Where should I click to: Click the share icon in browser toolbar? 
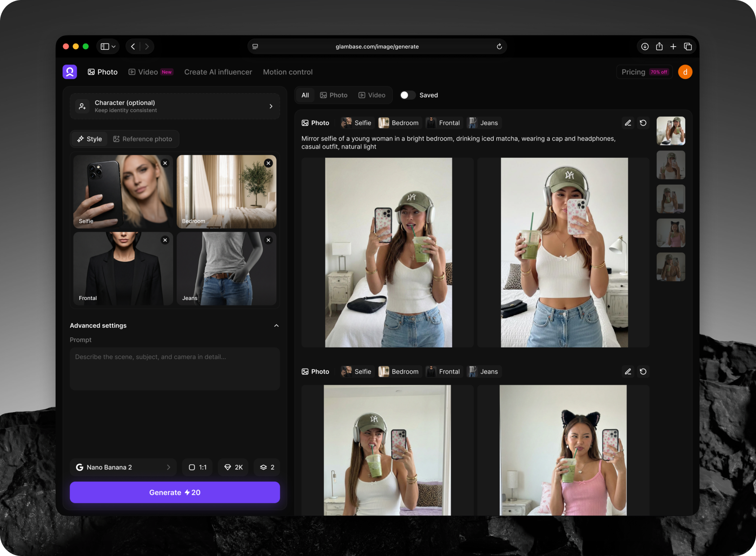tap(659, 47)
